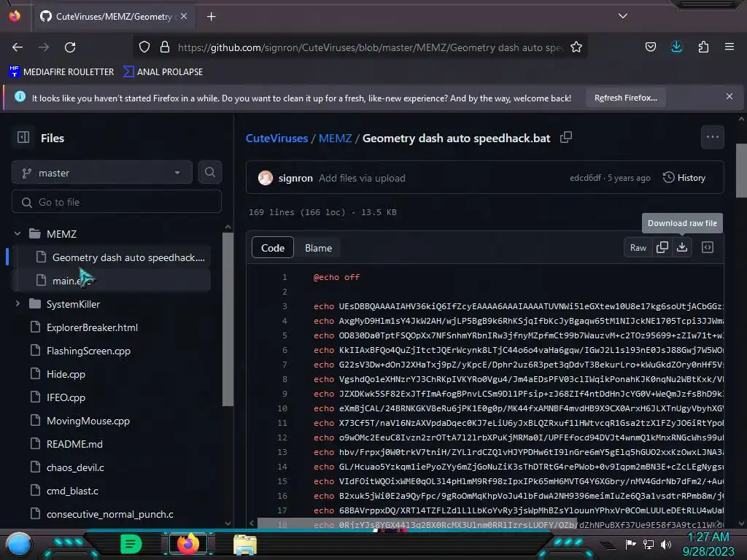Screen dimensions: 747x560
Task: Click the file search magnifier button
Action: 209,172
